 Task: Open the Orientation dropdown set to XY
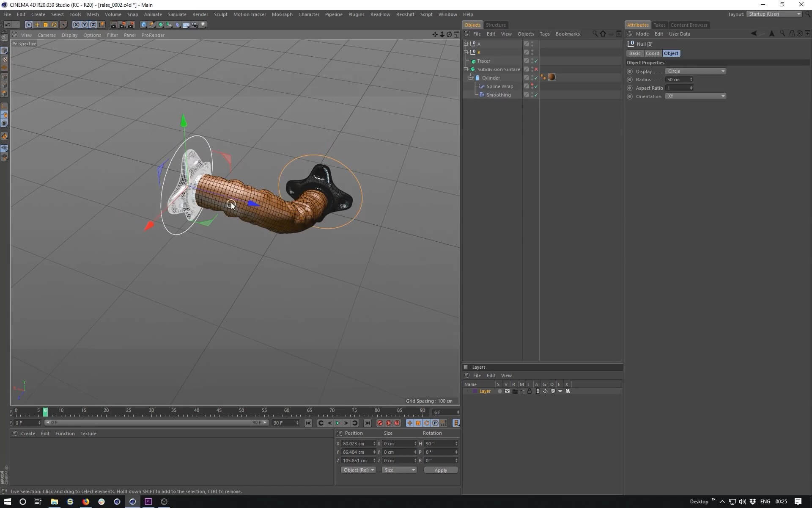(x=696, y=96)
